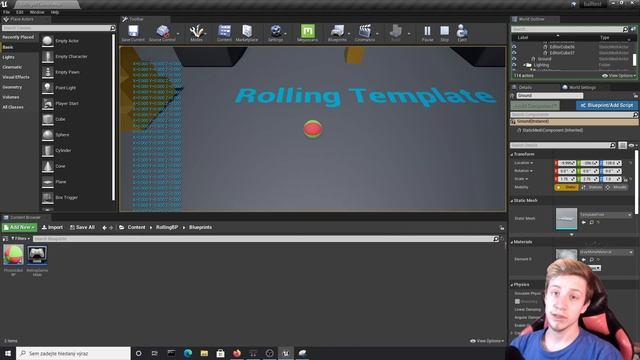Launch Megascans from the toolbar

[x=307, y=33]
